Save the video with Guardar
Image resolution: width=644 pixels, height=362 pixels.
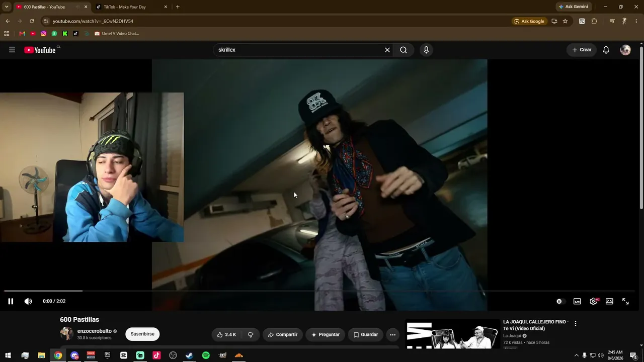click(x=366, y=334)
